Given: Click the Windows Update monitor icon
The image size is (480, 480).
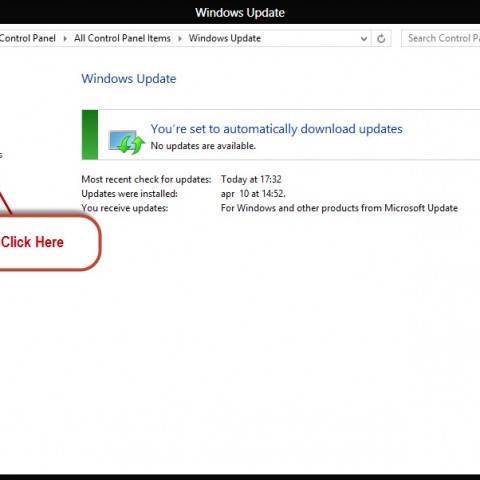Looking at the screenshot, I should coord(126,142).
